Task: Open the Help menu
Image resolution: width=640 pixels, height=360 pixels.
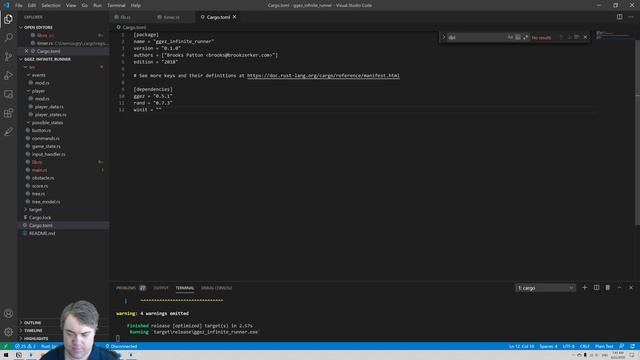Action: [136, 5]
